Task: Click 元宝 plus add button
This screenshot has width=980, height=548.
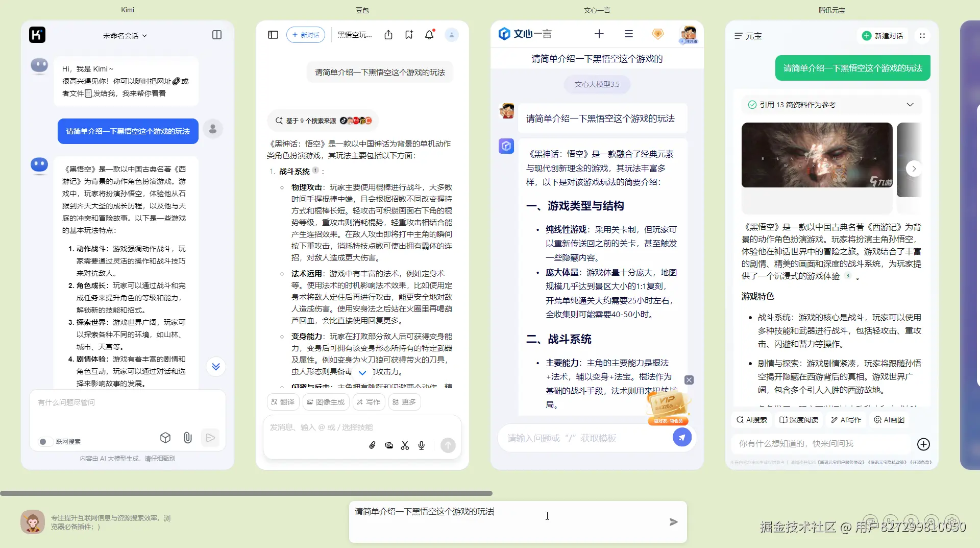Action: (923, 444)
